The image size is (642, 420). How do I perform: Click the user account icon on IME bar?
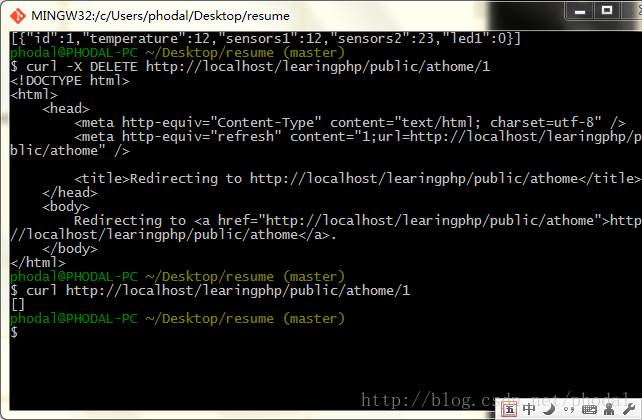point(609,409)
